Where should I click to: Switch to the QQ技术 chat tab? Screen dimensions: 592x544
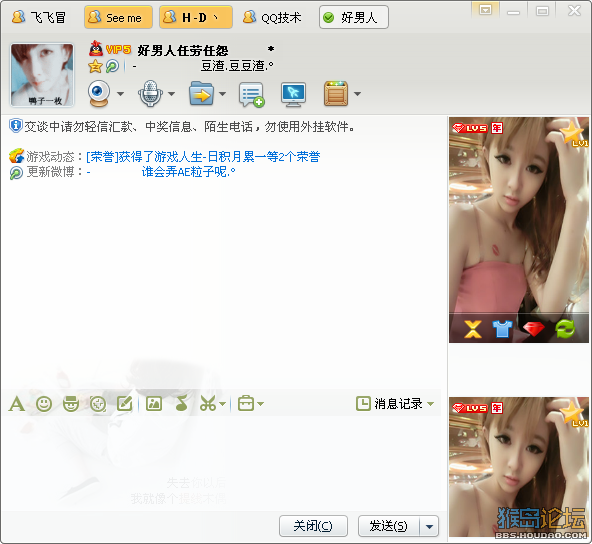273,17
